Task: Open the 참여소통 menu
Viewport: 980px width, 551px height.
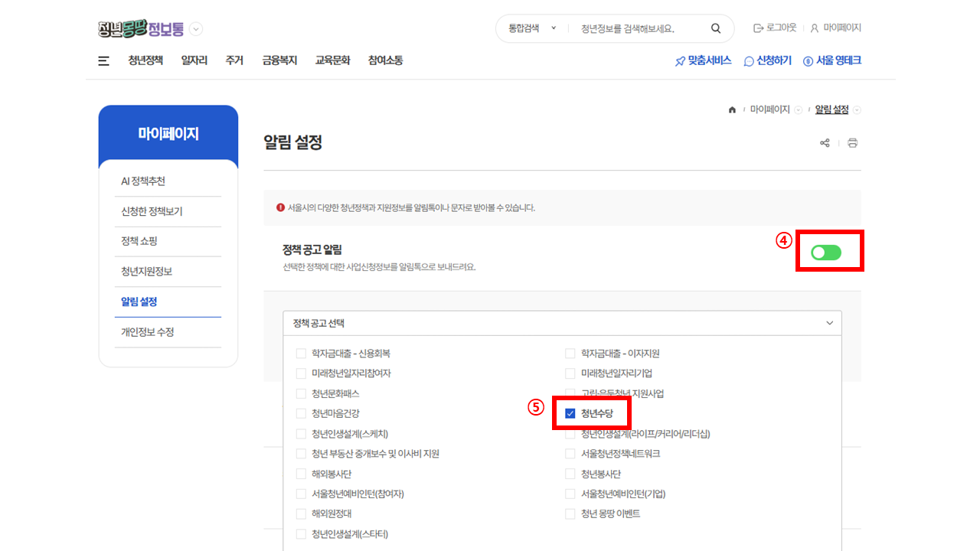Action: click(x=385, y=60)
